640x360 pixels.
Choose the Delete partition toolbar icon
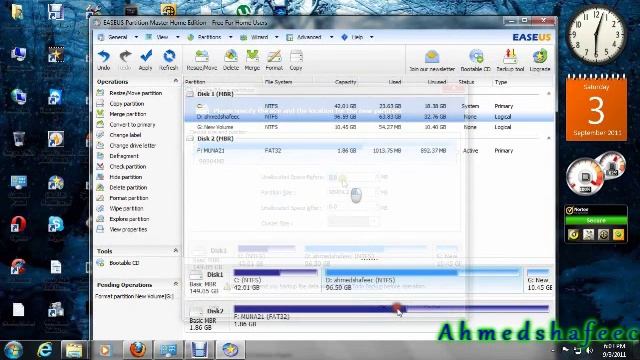coord(231,60)
